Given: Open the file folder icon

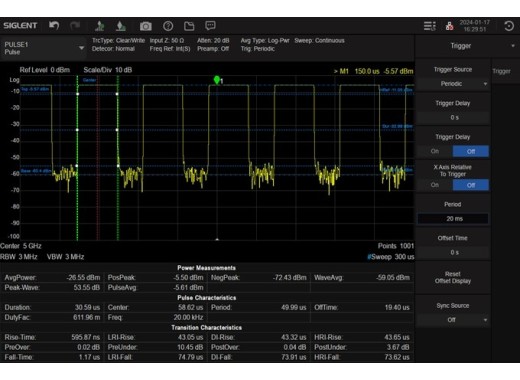Looking at the screenshot, I should pos(189,26).
